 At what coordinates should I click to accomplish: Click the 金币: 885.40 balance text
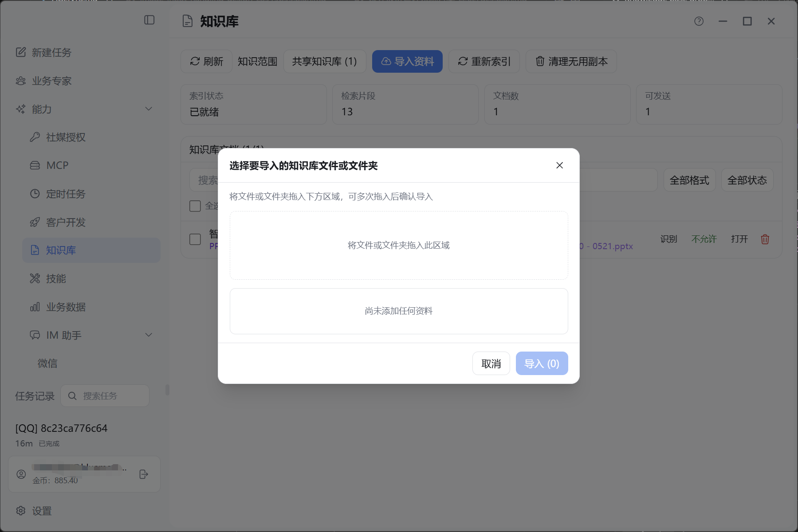pos(55,481)
